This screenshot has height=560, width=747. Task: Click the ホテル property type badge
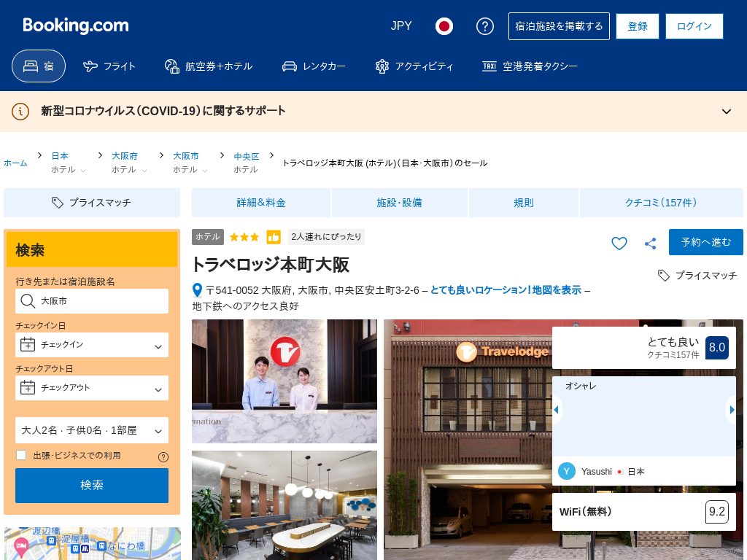208,237
